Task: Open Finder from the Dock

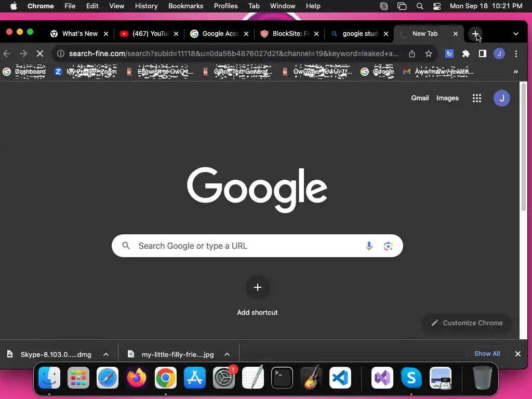Action: pos(49,378)
